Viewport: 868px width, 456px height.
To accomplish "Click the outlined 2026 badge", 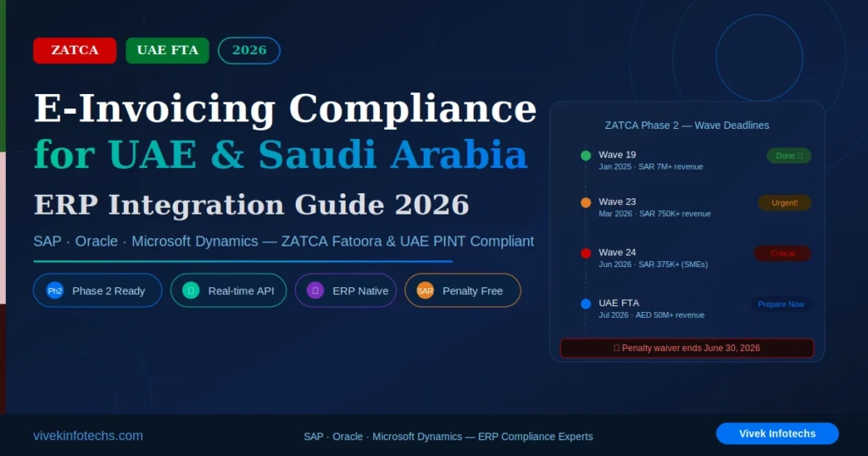I will [x=249, y=50].
